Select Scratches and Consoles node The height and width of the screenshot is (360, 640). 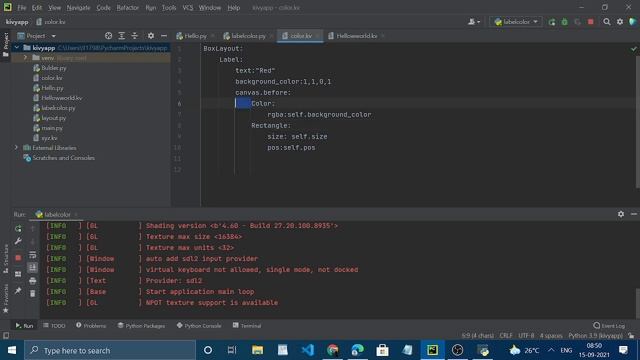(x=63, y=158)
